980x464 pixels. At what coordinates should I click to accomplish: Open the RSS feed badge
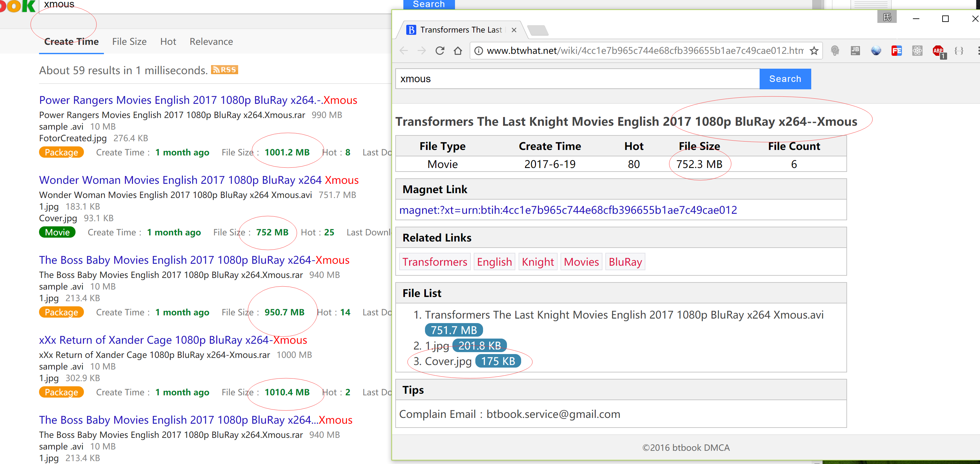225,70
